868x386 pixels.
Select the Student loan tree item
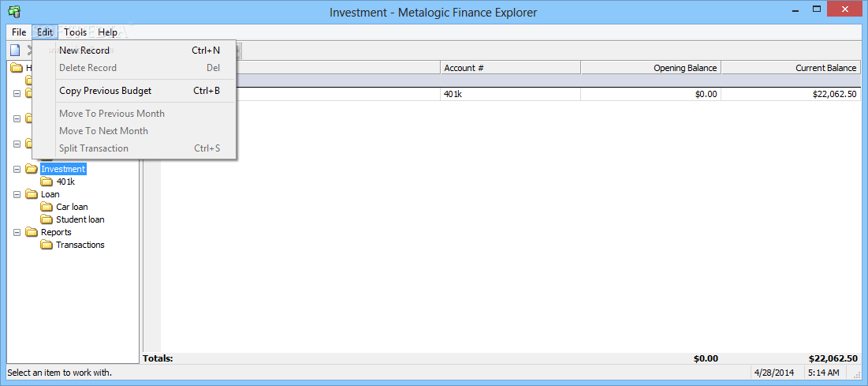click(x=80, y=219)
